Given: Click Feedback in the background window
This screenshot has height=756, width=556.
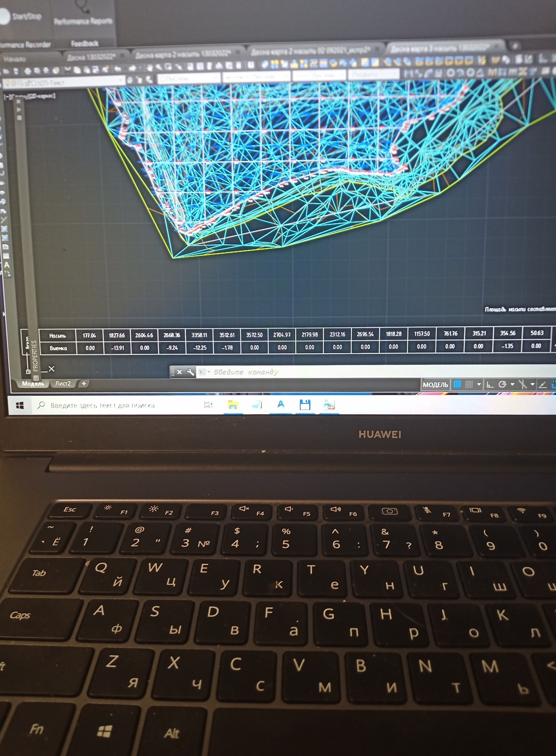Looking at the screenshot, I should tap(85, 43).
